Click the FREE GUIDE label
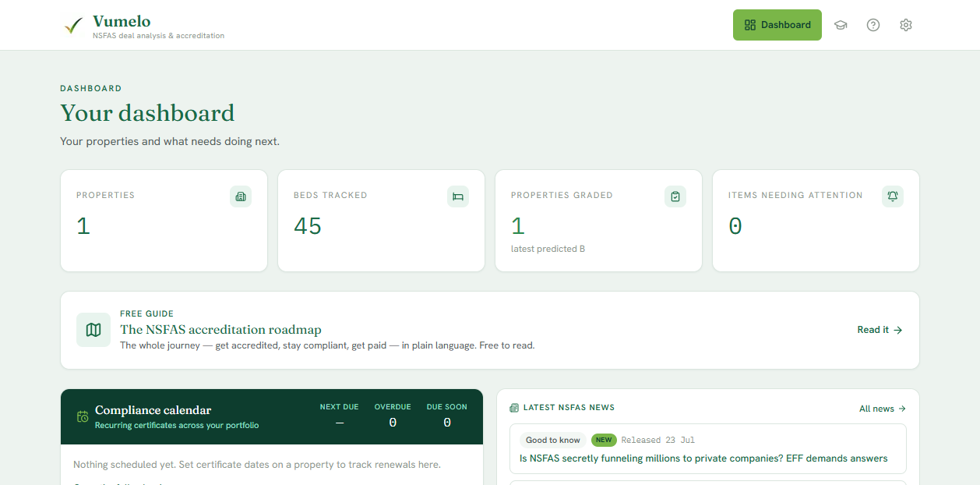The width and height of the screenshot is (980, 485). [x=146, y=313]
